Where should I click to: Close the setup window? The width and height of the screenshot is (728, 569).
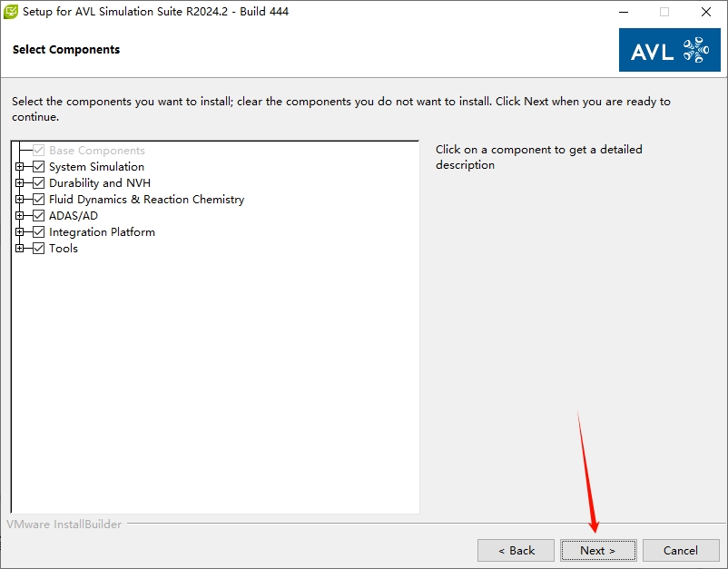pos(706,12)
